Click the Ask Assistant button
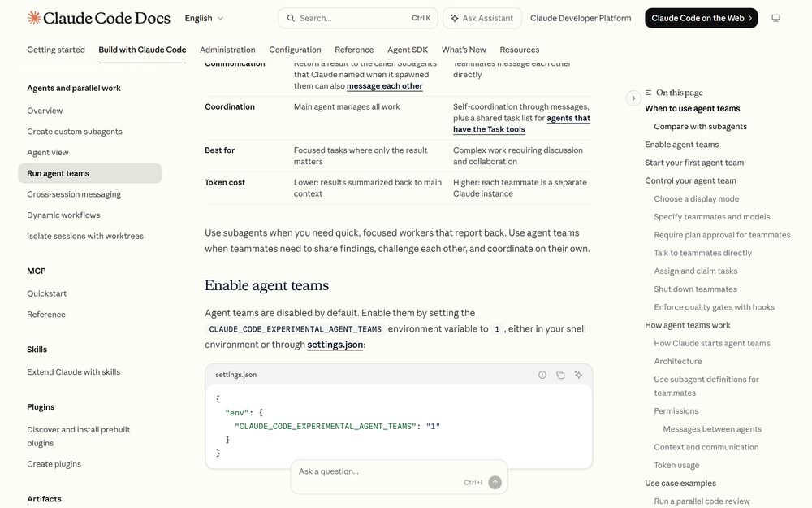The width and height of the screenshot is (812, 508). point(482,18)
